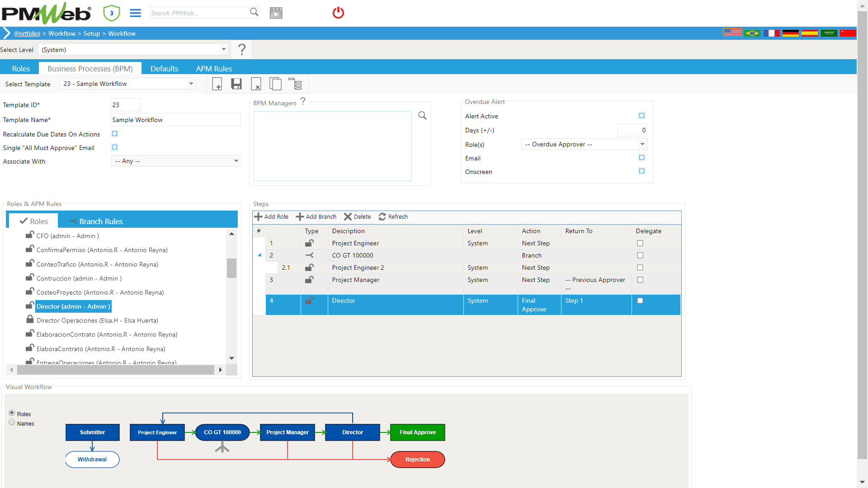The image size is (868, 488).
Task: Click the Refresh steps icon
Action: click(x=382, y=217)
